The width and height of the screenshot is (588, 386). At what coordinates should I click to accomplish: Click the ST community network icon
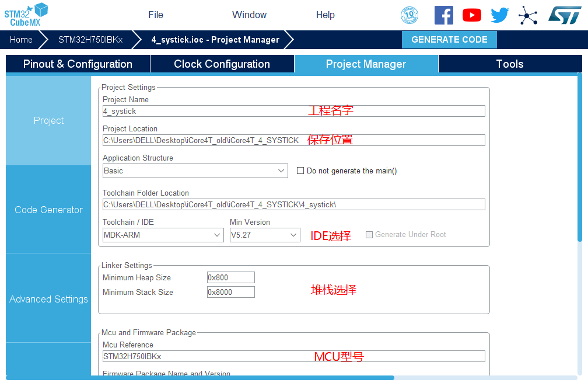(528, 15)
